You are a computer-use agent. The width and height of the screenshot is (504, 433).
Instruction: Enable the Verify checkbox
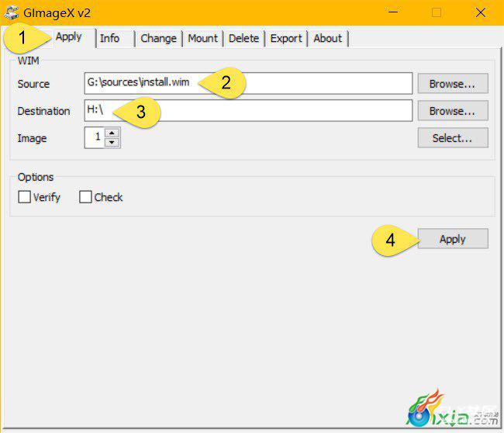(x=25, y=197)
